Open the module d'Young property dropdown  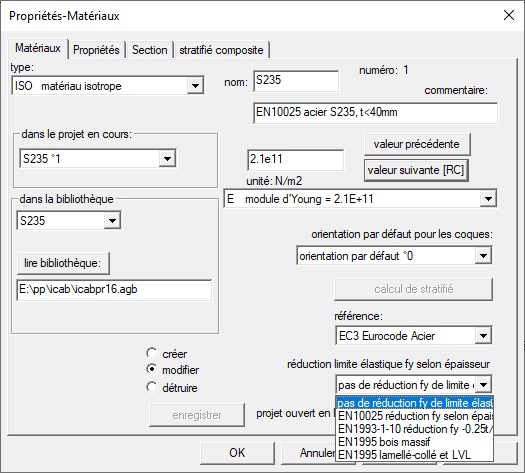(x=488, y=199)
